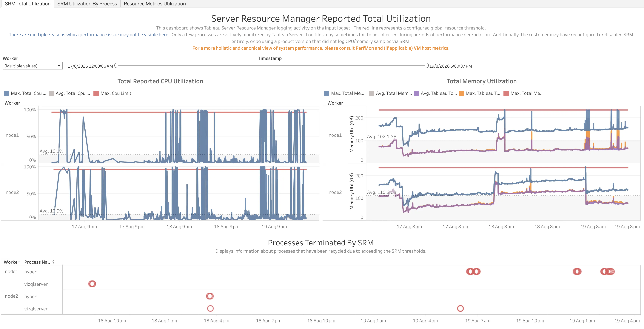Select node1 hyper marker near 19 Aug 1 pm
The height and width of the screenshot is (329, 644).
[x=577, y=271]
